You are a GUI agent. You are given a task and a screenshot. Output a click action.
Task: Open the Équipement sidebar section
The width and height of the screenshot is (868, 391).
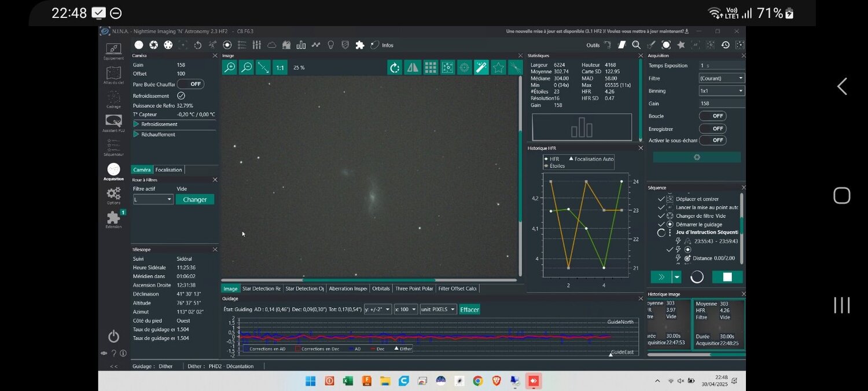[113, 51]
